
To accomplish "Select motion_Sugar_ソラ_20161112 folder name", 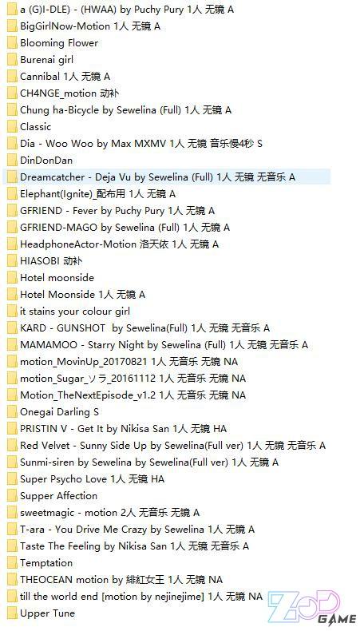I will tap(133, 379).
